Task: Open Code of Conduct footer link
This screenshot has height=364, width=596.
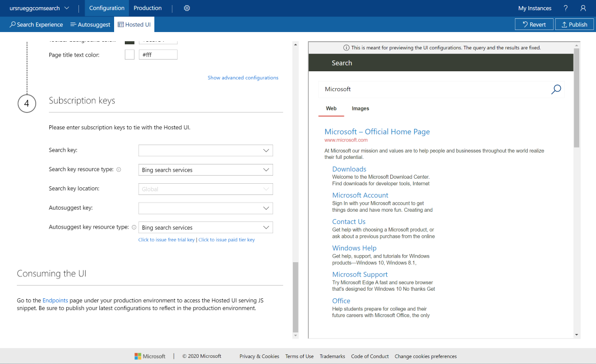Action: (370, 356)
